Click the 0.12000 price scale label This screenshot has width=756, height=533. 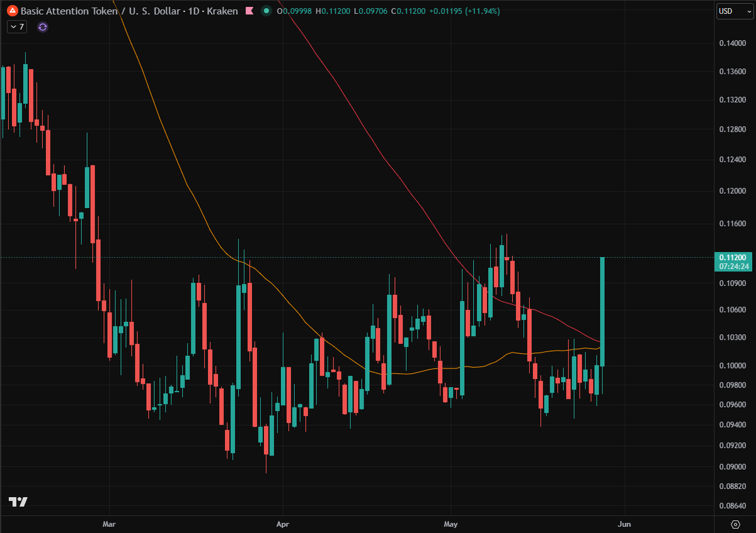[x=732, y=191]
